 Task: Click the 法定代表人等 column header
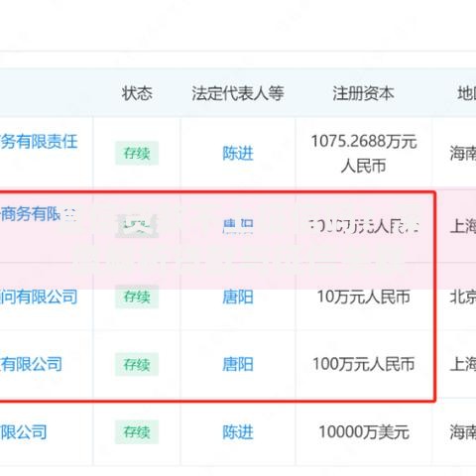click(238, 93)
